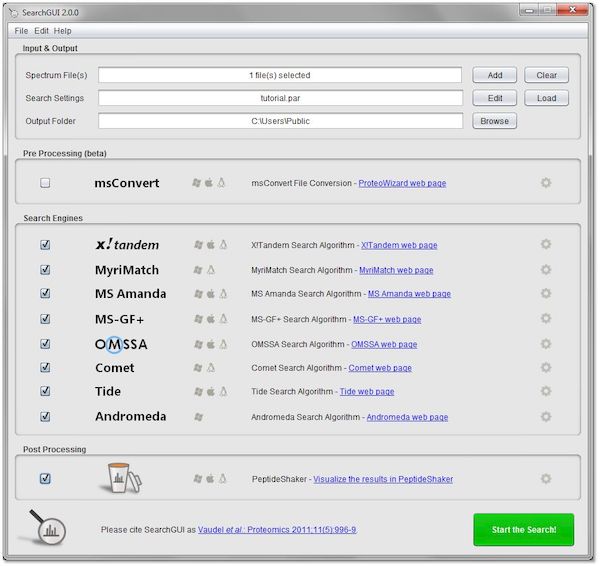The height and width of the screenshot is (567, 600).
Task: Click Visualize the results in PeptideShaker
Action: (x=383, y=479)
